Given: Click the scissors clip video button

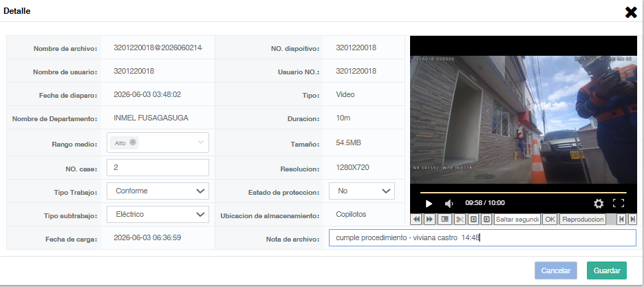Looking at the screenshot, I should pos(460,220).
